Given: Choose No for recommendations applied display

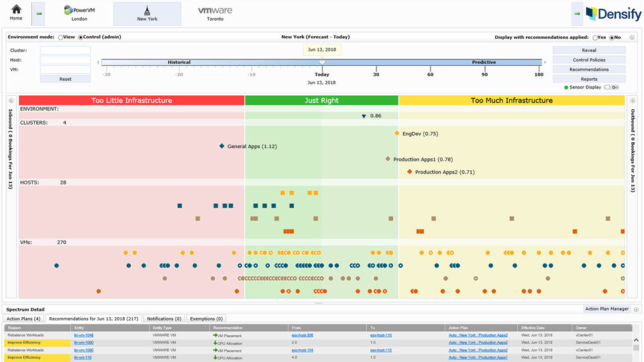Looking at the screenshot, I should click(x=612, y=38).
